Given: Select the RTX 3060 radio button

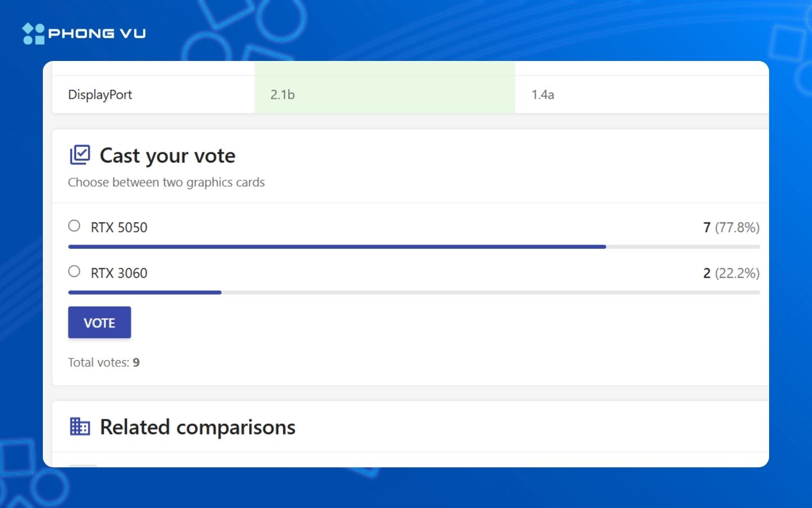Looking at the screenshot, I should pos(74,271).
